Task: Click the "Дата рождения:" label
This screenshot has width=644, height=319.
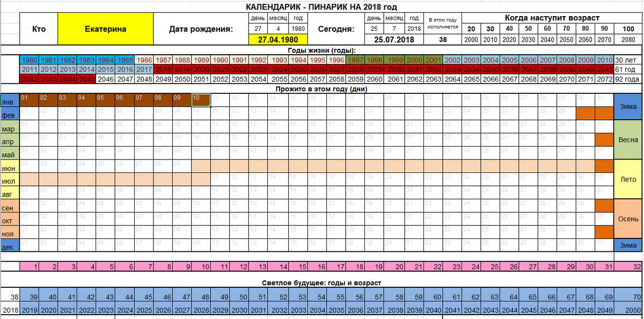Action: point(201,29)
